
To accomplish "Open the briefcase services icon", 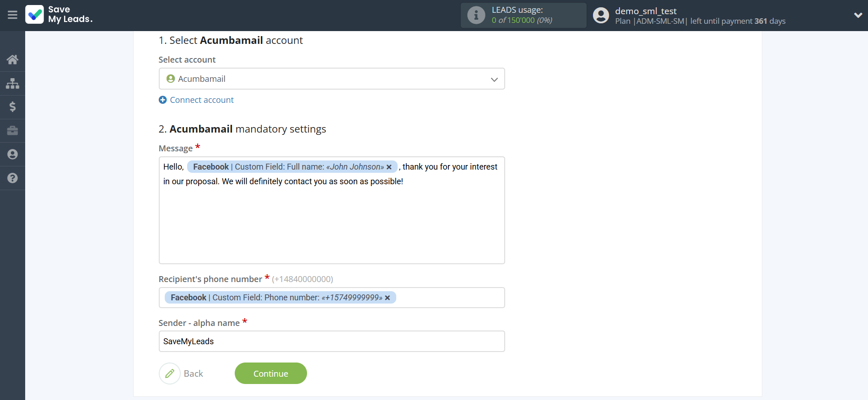I will 12,131.
